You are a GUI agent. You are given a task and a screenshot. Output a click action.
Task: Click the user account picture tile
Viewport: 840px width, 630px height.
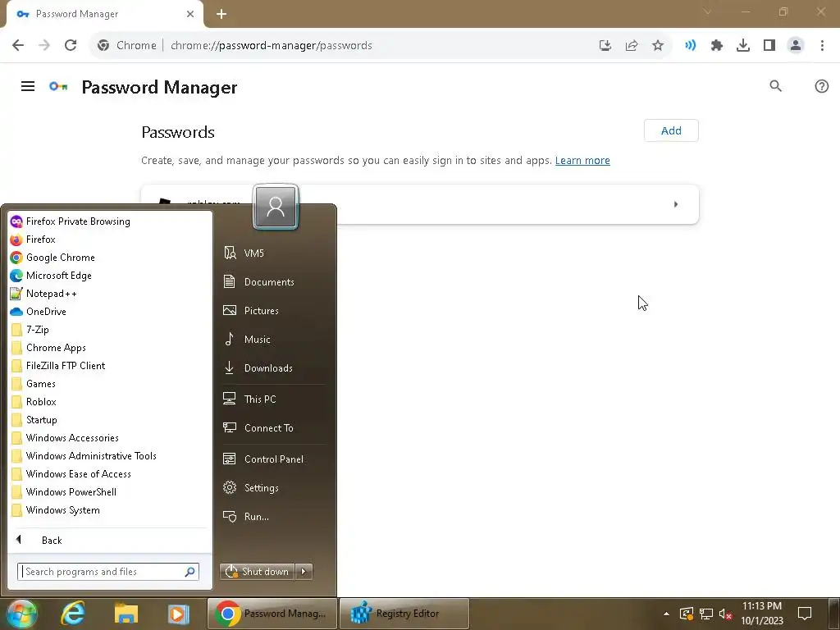point(276,207)
